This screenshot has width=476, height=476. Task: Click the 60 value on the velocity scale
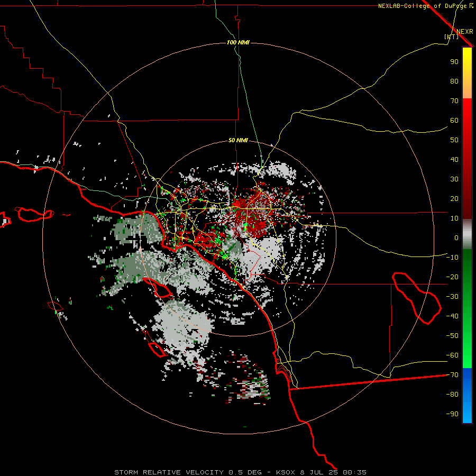454,121
